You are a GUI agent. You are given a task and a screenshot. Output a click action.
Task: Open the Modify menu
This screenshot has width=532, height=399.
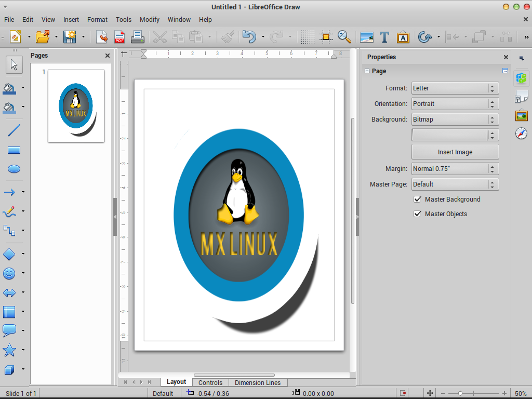pyautogui.click(x=150, y=20)
